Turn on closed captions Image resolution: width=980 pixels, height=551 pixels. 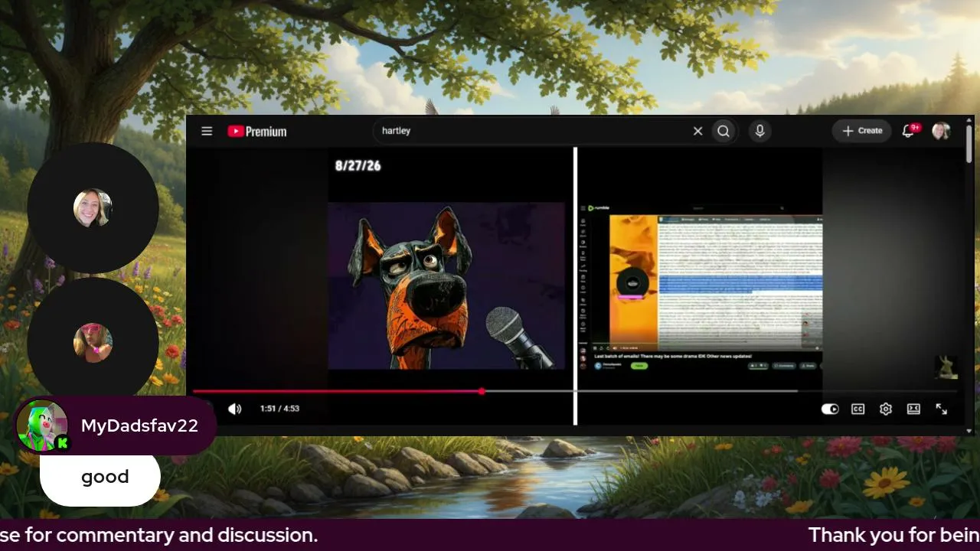[x=858, y=409]
